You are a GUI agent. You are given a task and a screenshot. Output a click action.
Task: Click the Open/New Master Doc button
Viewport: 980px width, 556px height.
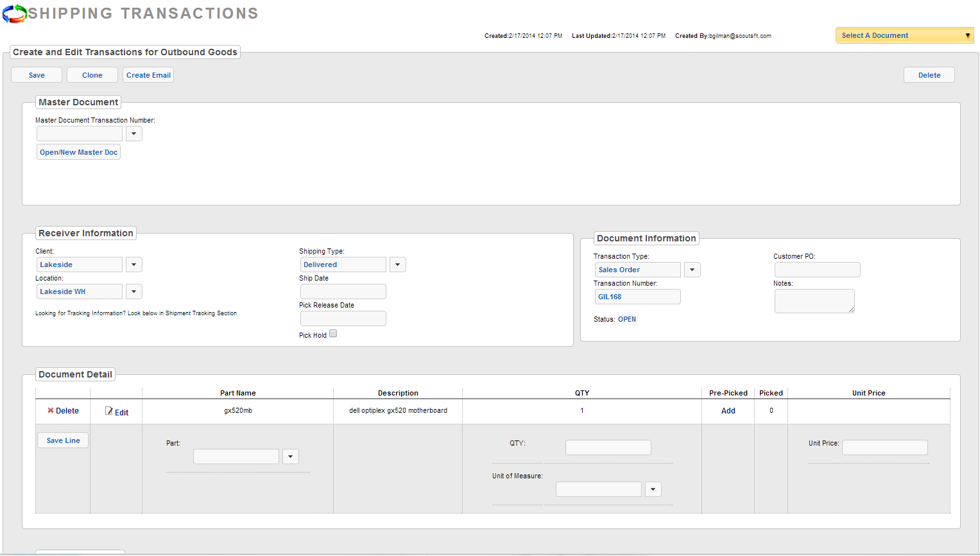[78, 152]
